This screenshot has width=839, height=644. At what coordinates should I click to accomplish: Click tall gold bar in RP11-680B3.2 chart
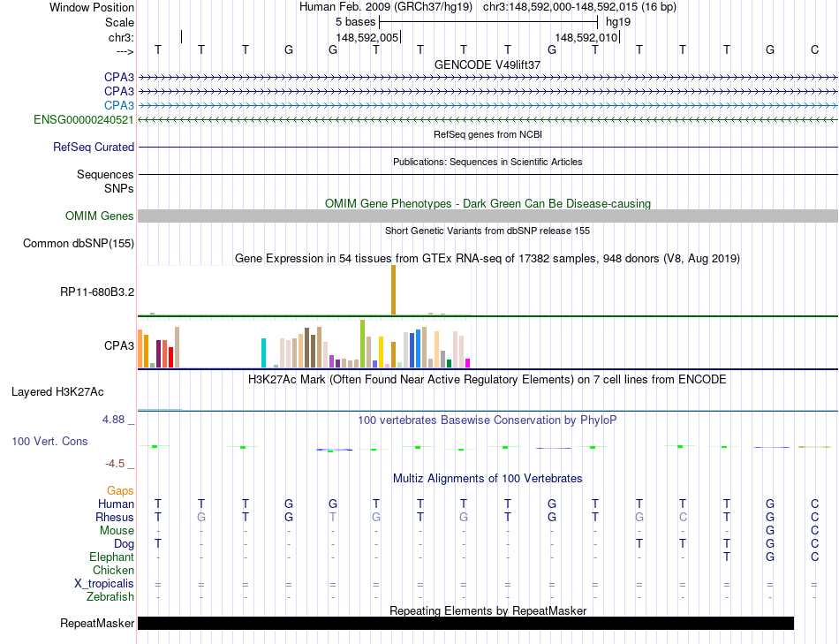tap(393, 290)
